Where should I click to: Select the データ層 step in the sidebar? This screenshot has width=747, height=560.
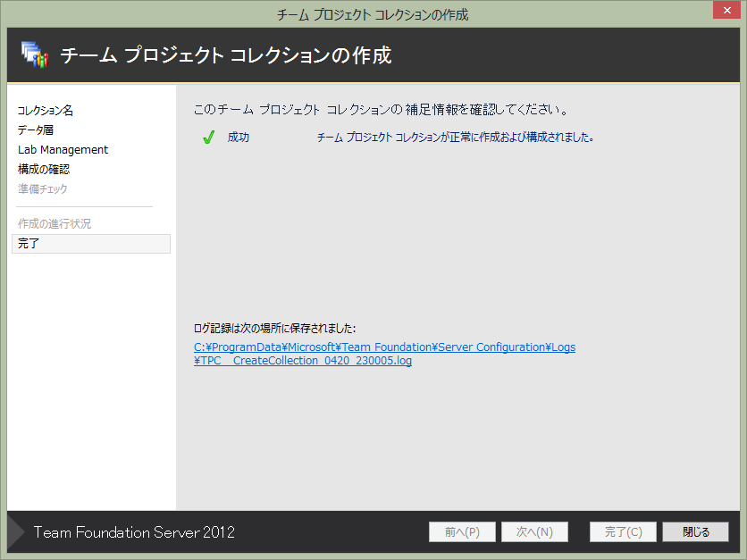36,130
